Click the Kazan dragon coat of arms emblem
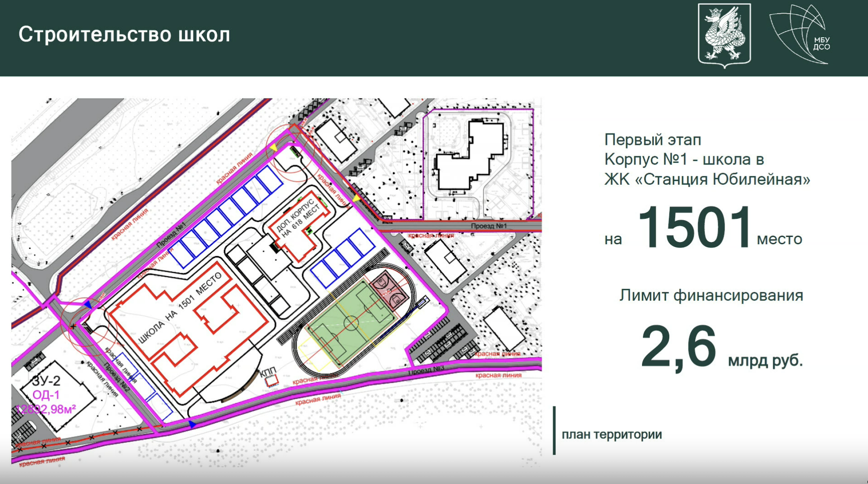The height and width of the screenshot is (484, 868). (x=724, y=35)
